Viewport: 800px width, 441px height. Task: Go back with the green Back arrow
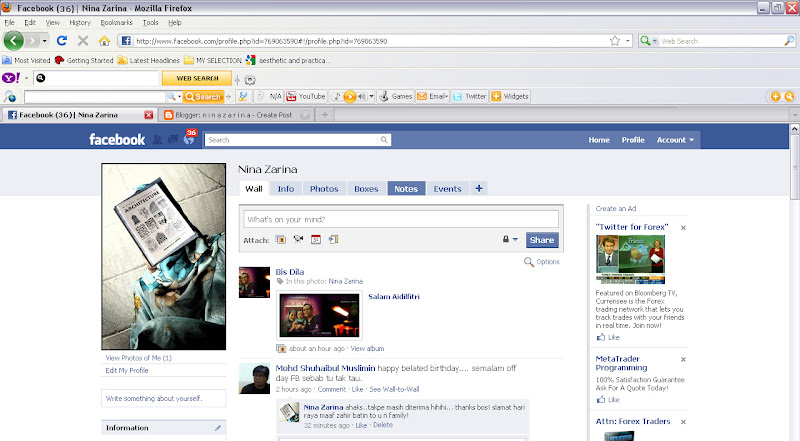tap(14, 41)
